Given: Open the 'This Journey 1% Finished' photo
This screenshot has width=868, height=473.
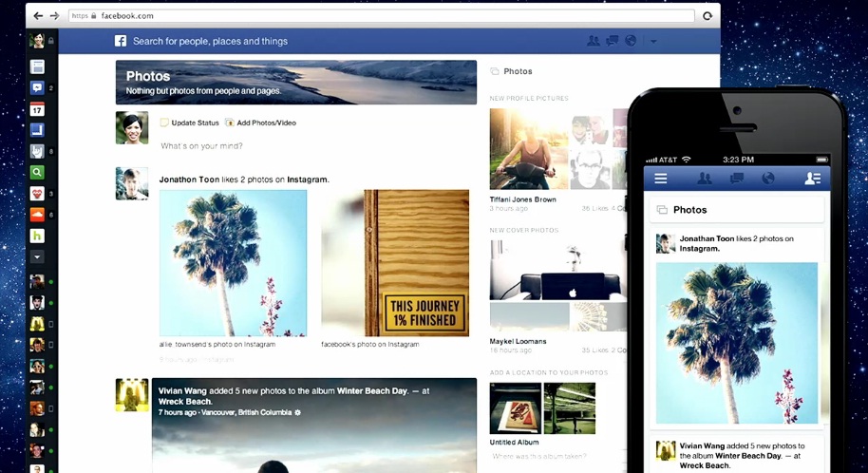Looking at the screenshot, I should pos(395,263).
